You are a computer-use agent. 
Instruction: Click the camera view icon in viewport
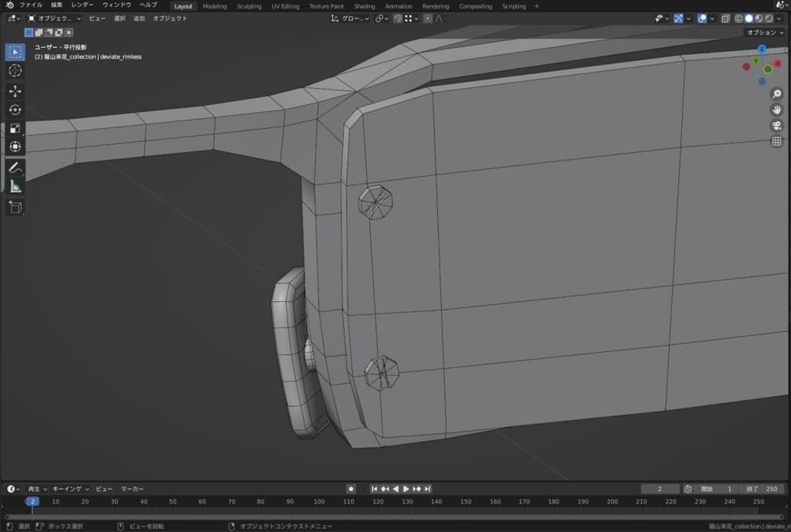point(776,125)
